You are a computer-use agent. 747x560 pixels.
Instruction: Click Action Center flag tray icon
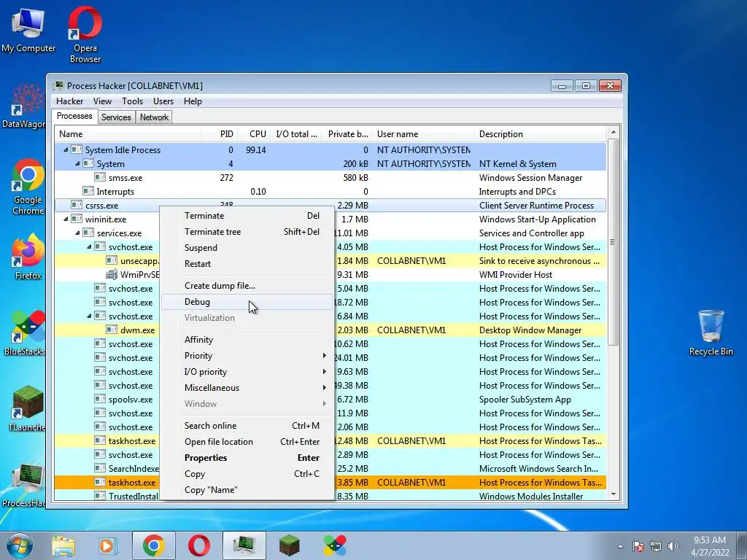point(638,546)
